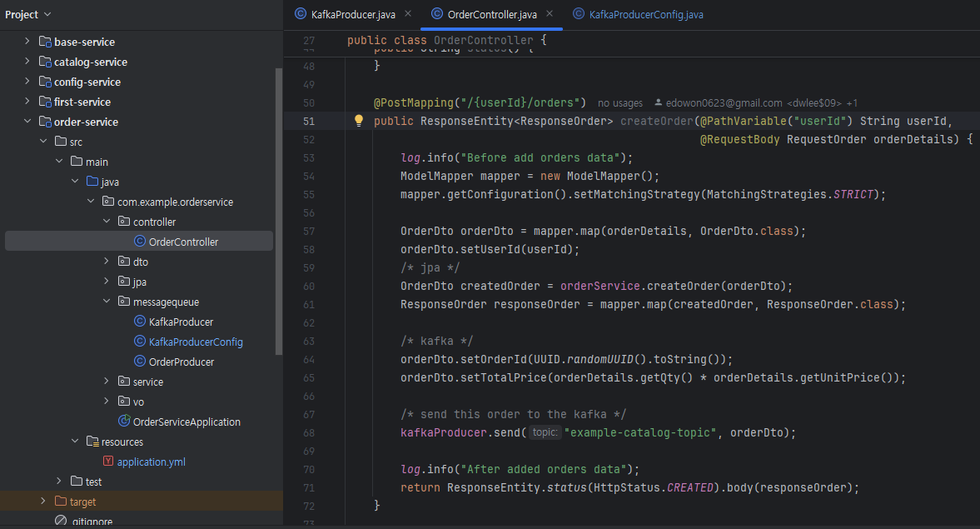The image size is (980, 529).
Task: Expand the vo package
Action: tap(107, 401)
